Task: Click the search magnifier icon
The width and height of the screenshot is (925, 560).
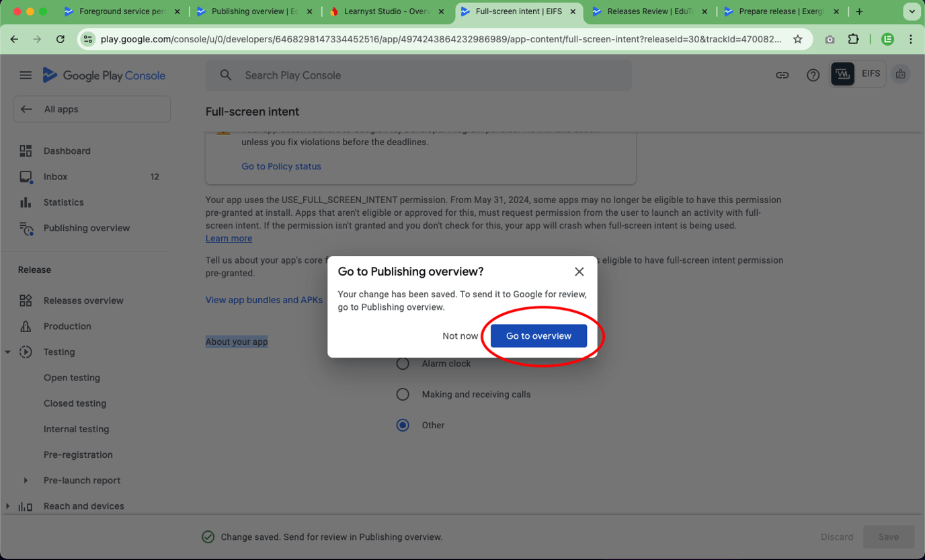Action: 226,75
